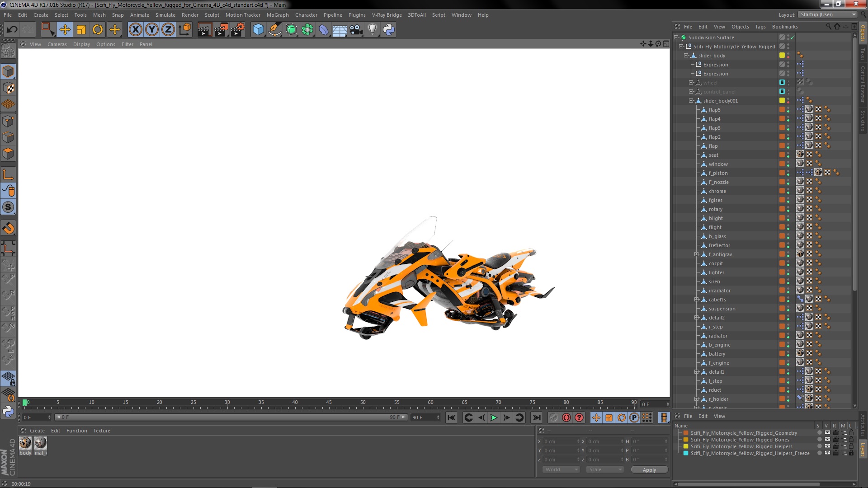
Task: Toggle Z-axis lock button
Action: tap(168, 30)
